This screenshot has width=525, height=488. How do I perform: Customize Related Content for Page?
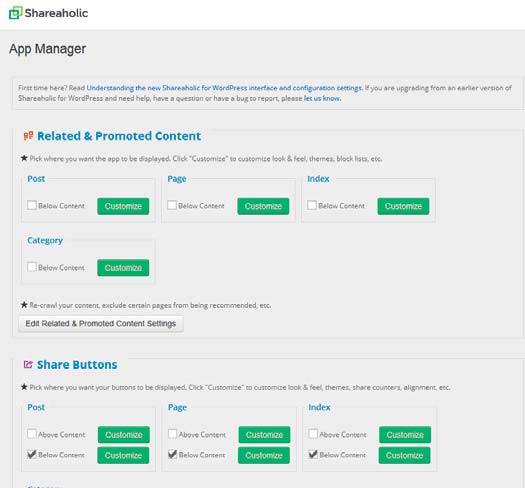[263, 206]
